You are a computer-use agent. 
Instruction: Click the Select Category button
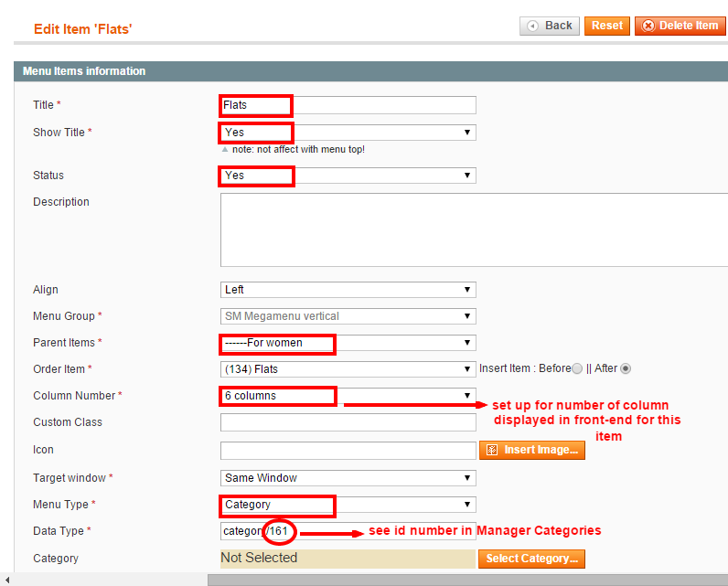[x=532, y=559]
